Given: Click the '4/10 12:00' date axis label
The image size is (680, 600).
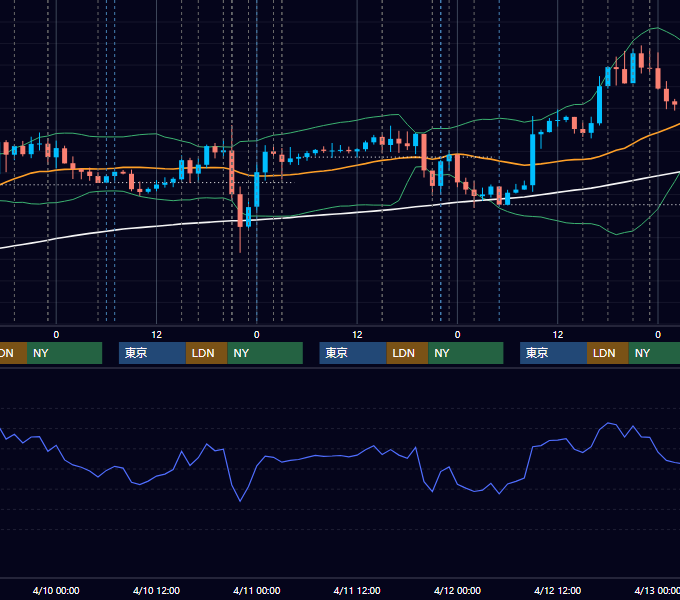Looking at the screenshot, I should point(156,590).
